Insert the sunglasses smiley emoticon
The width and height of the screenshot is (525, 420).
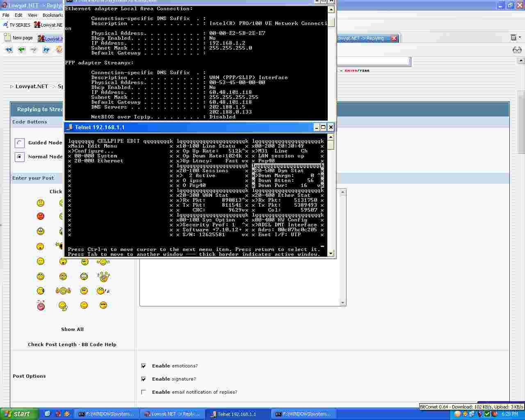pyautogui.click(x=103, y=305)
